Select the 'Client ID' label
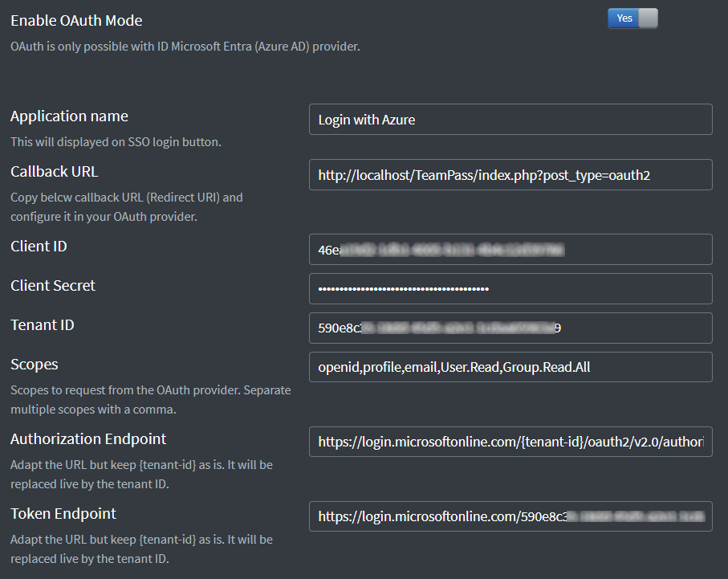Screen dimensions: 728x579 pyautogui.click(x=39, y=247)
